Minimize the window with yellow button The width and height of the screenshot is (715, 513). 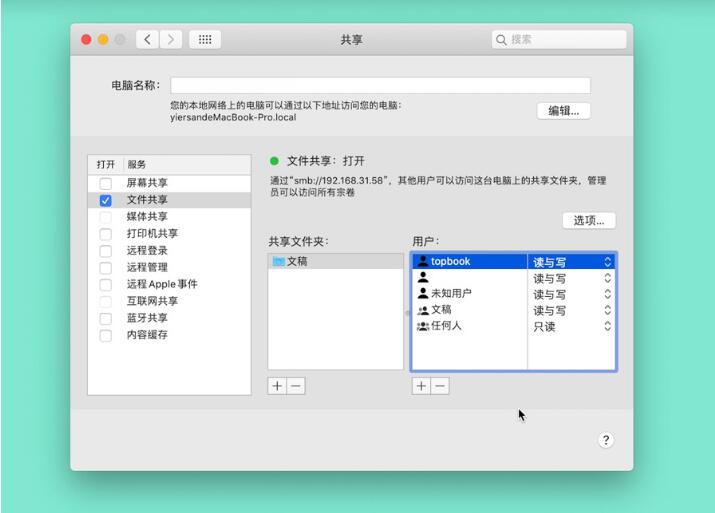103,40
